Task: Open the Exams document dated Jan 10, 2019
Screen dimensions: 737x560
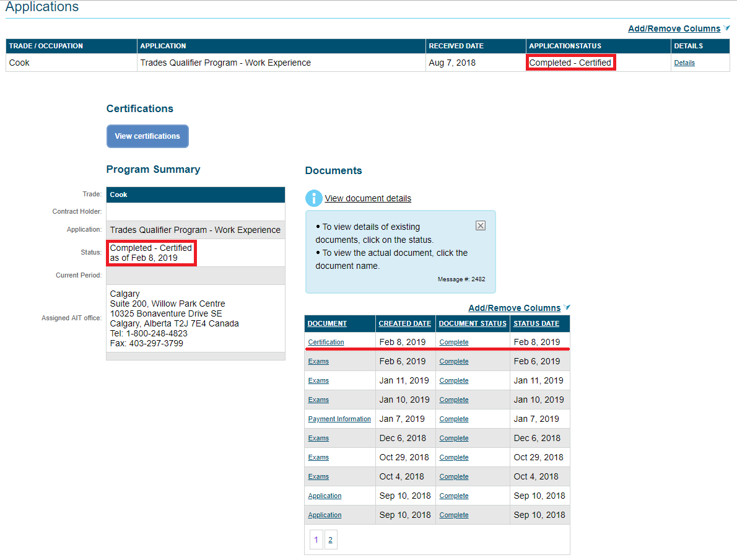Action: pos(318,400)
